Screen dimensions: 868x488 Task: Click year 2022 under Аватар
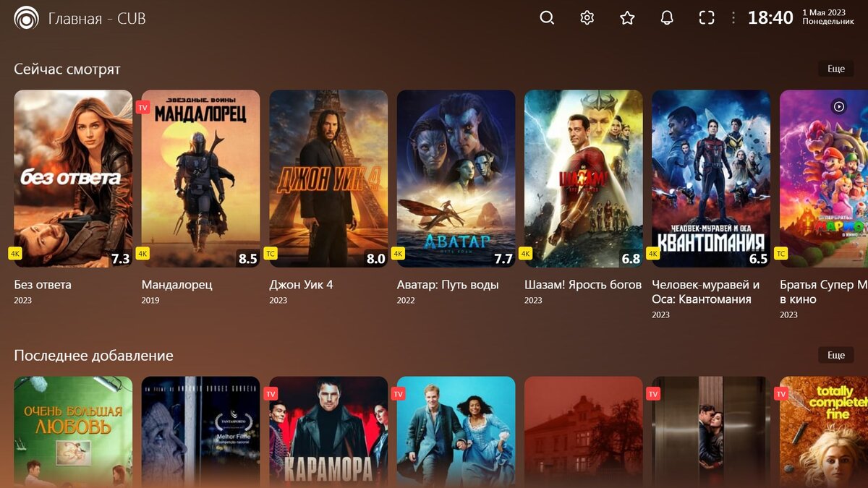coord(406,301)
